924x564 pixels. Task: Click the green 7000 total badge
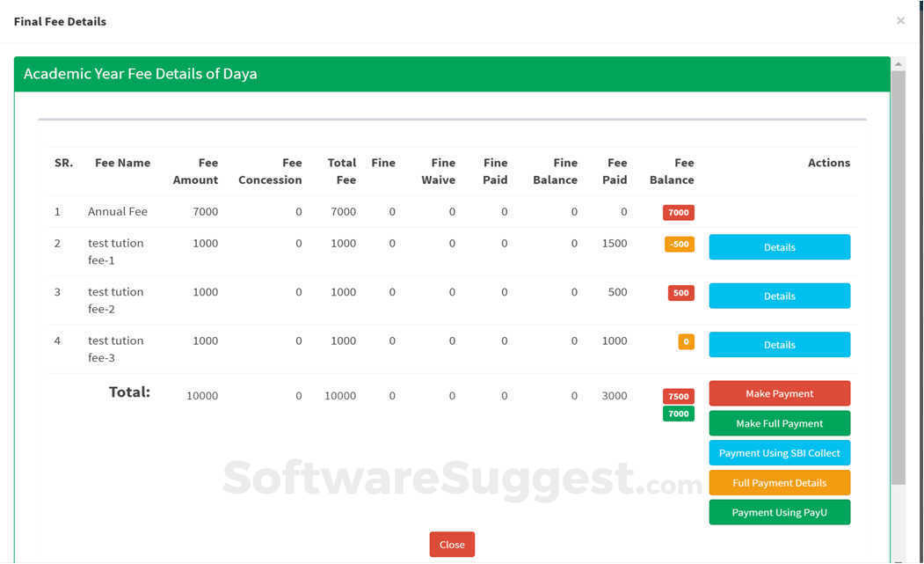click(x=678, y=413)
